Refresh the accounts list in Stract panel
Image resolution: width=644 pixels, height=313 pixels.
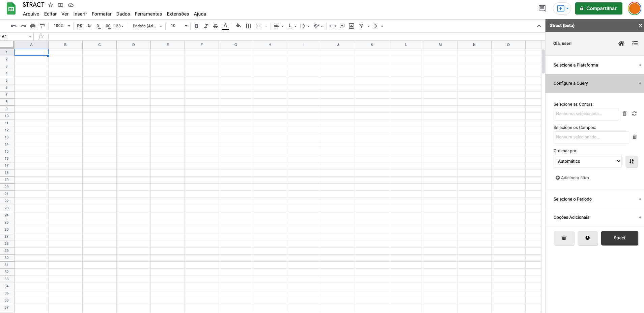coord(634,114)
